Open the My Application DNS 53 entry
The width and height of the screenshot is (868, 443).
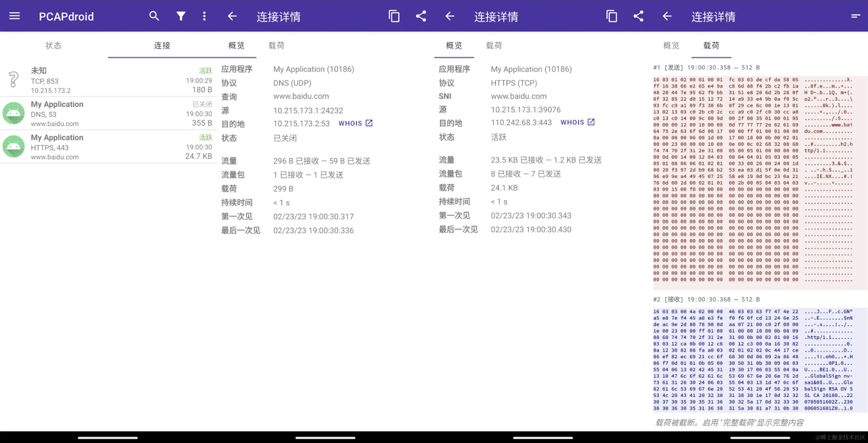[108, 114]
